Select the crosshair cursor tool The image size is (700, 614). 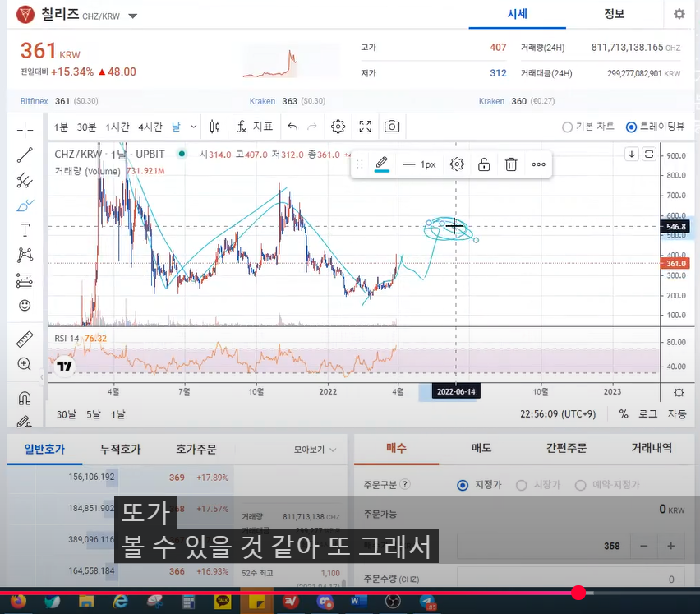coord(25,130)
